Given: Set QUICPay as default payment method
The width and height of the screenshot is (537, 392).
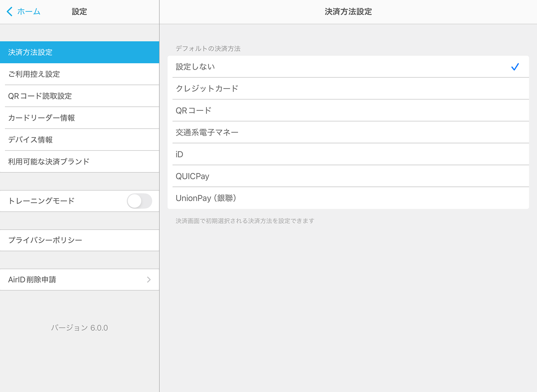Looking at the screenshot, I should (348, 176).
